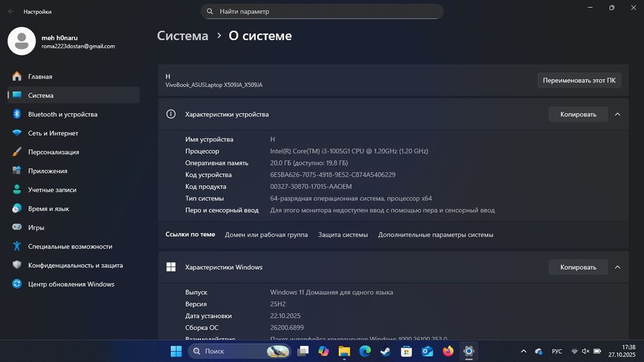
Task: Click the back arrow in Settings
Action: click(x=11, y=12)
